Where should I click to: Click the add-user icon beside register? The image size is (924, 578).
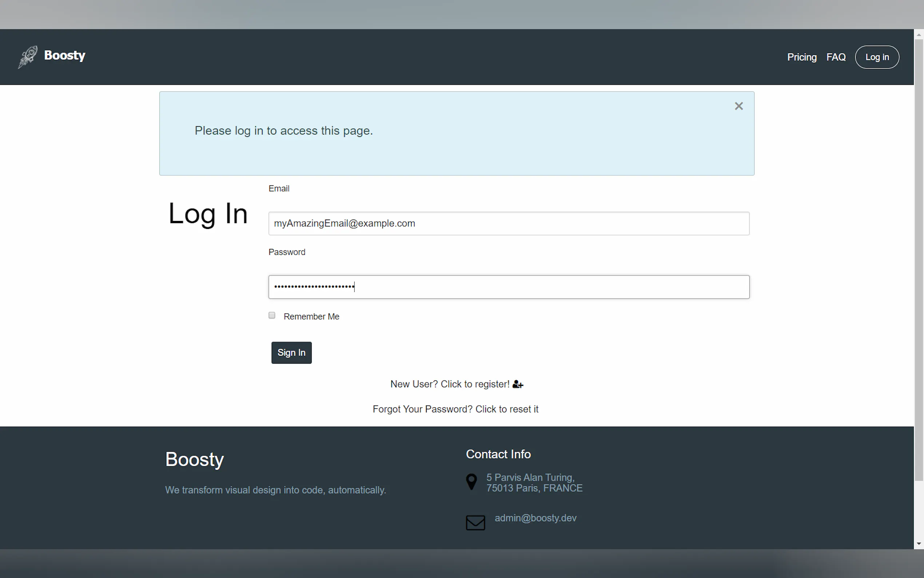(x=518, y=384)
